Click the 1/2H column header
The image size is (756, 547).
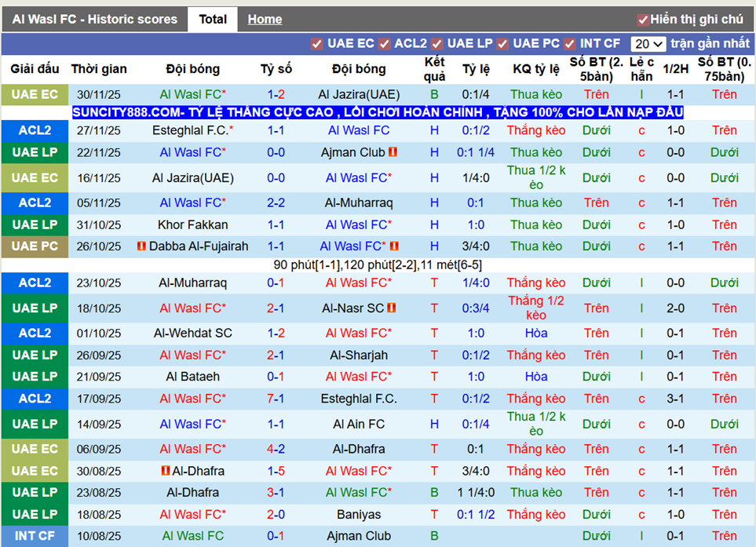675,69
